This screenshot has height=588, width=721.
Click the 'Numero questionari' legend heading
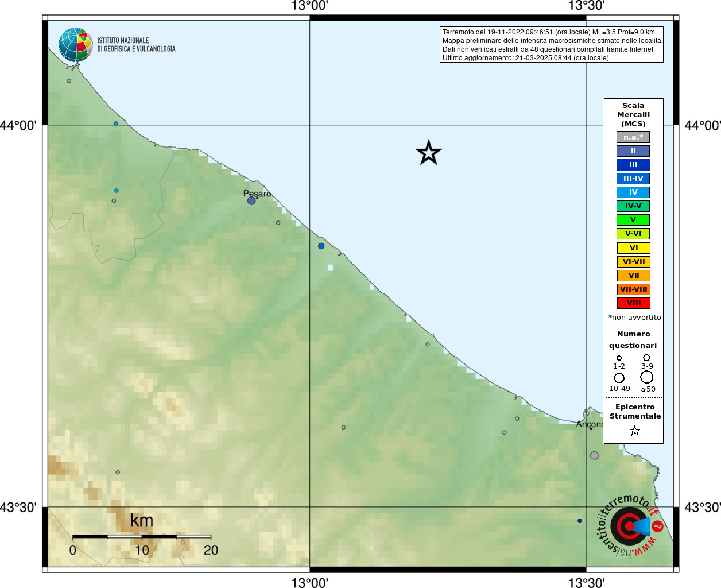coord(633,340)
